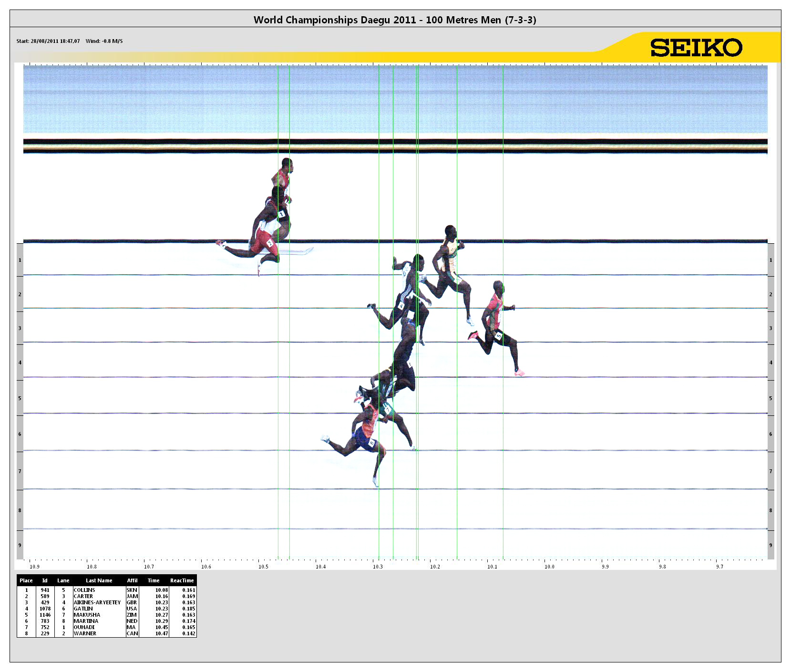Viewport: 791px width, 672px height.
Task: Click the SEIKO logo
Action: point(696,48)
